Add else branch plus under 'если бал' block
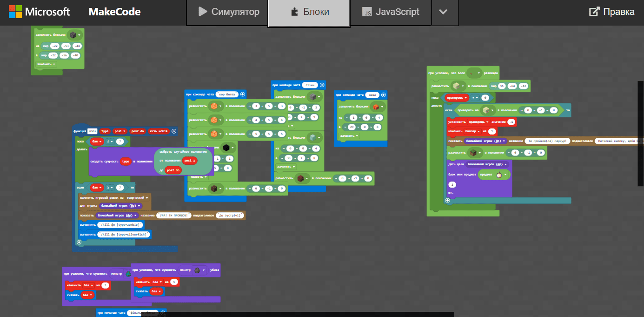Image resolution: width=644 pixels, height=317 pixels. click(x=79, y=242)
